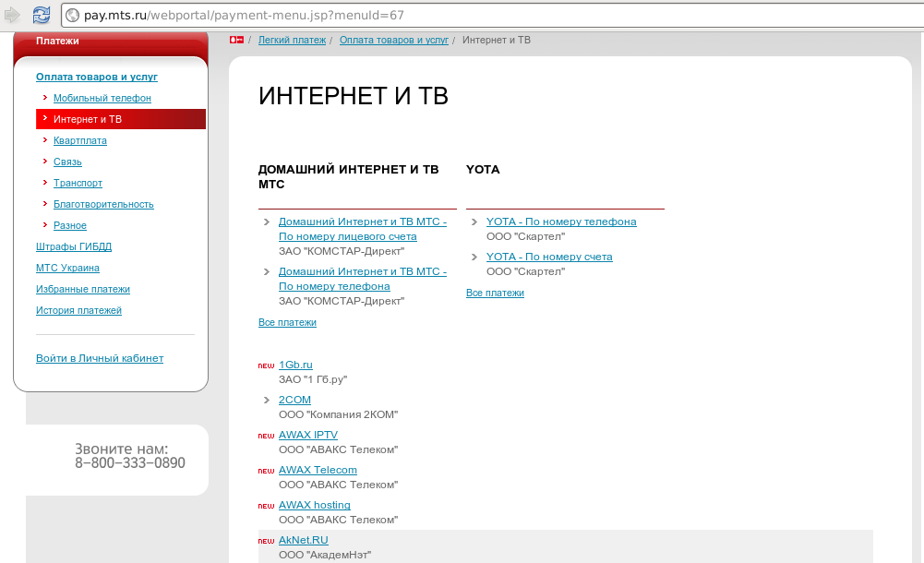
Task: Open the AWAX IPTV provider link
Action: (308, 435)
